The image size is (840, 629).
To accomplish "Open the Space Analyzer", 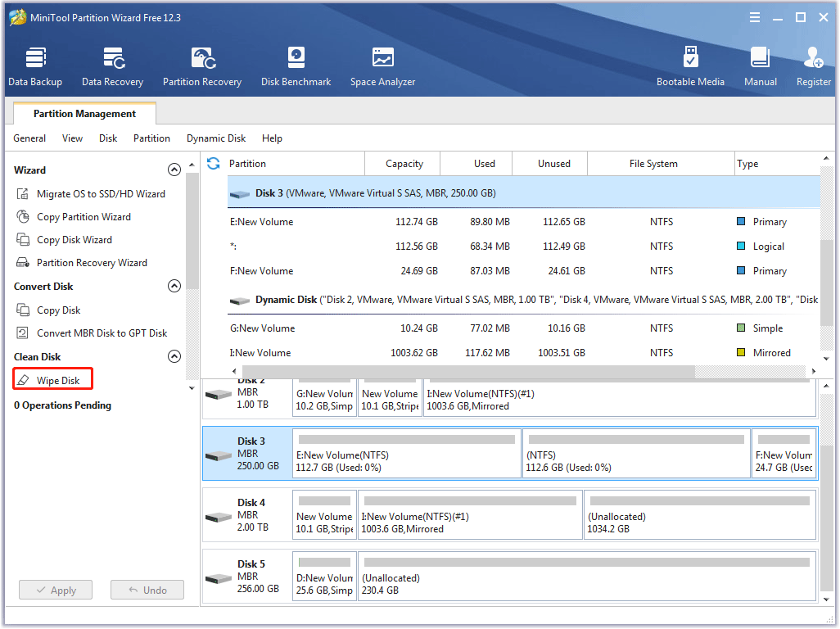I will tap(382, 66).
